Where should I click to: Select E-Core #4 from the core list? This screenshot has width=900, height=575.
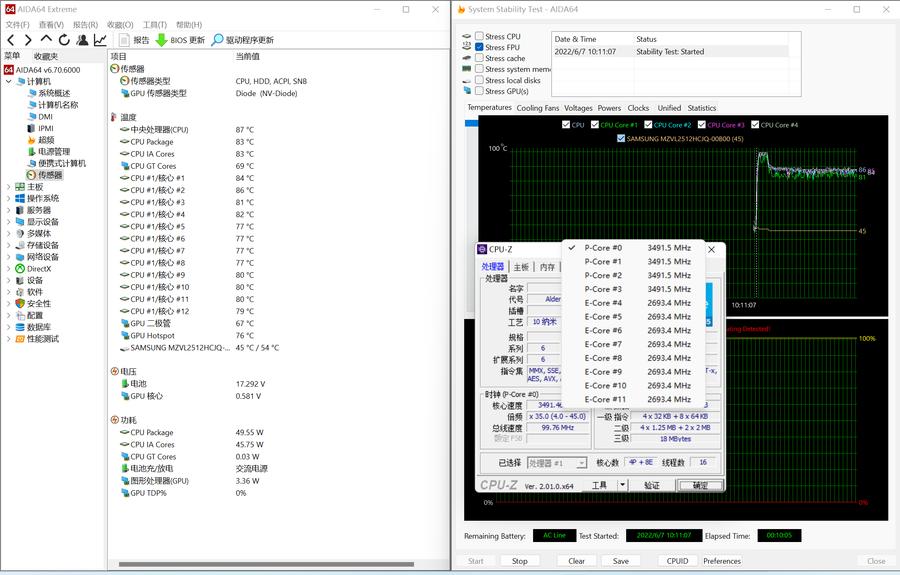coord(603,303)
